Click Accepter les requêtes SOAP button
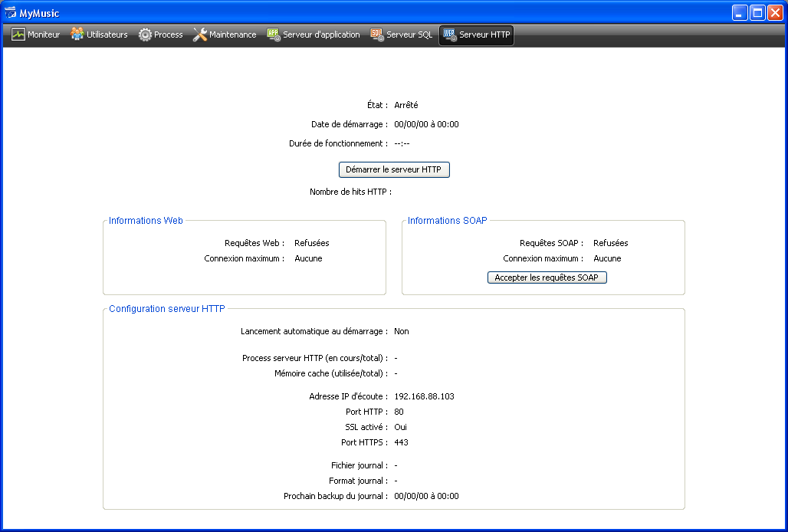The image size is (788, 532). click(547, 277)
